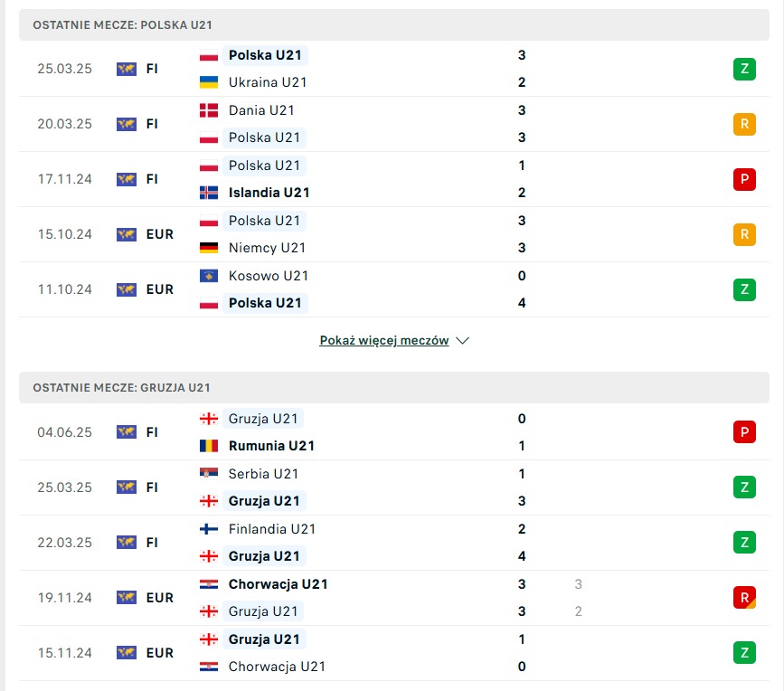
Task: Open Niemcy U21 team name
Action: pos(267,248)
